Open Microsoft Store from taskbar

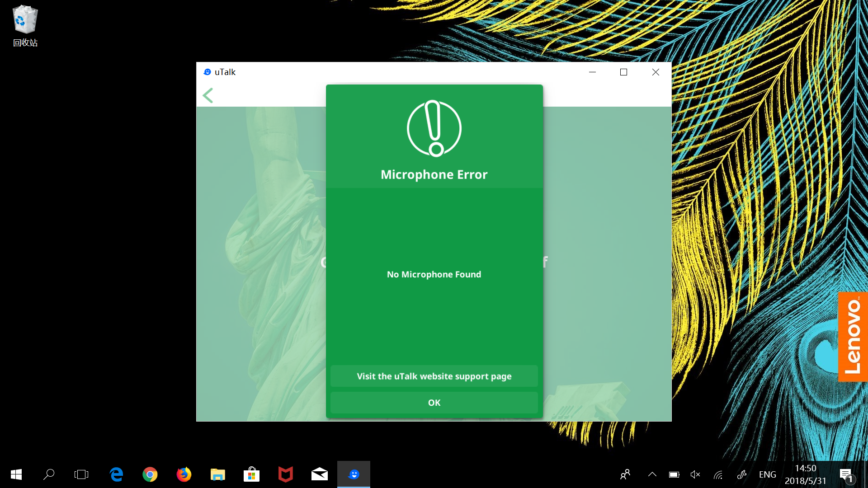coord(252,474)
